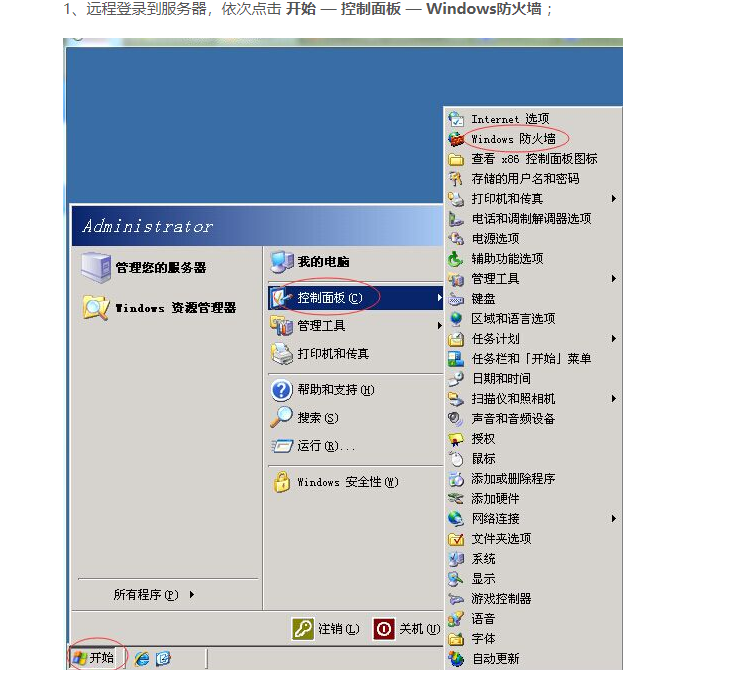Screen dimensions: 741x687
Task: Click the 区域和语言选项 globe icon
Action: click(x=456, y=319)
